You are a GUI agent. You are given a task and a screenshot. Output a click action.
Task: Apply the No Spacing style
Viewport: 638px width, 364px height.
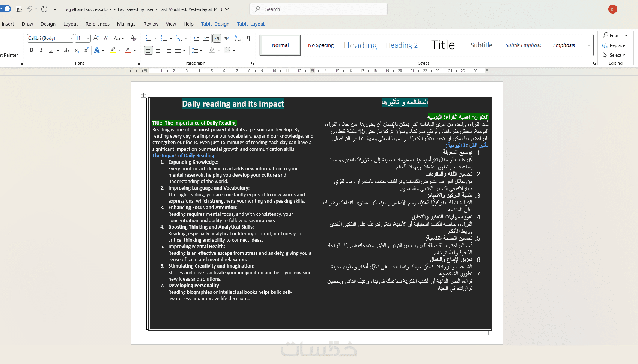tap(321, 45)
